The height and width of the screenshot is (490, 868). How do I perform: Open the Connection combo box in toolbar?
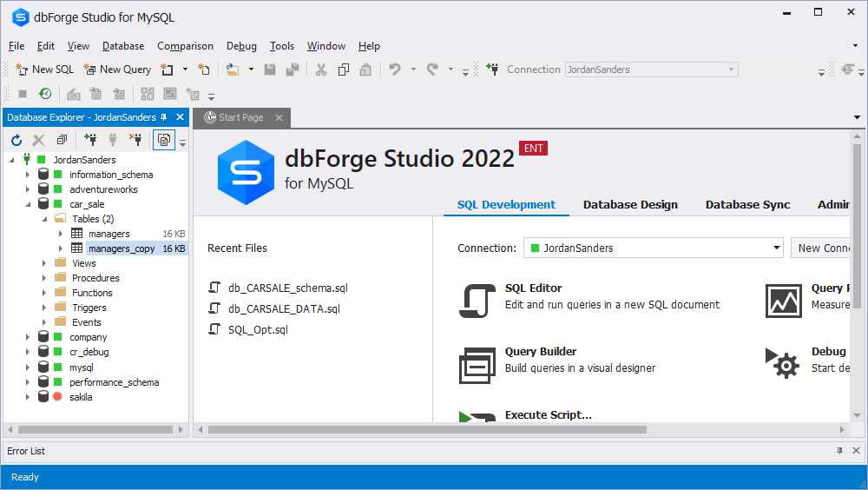(652, 70)
